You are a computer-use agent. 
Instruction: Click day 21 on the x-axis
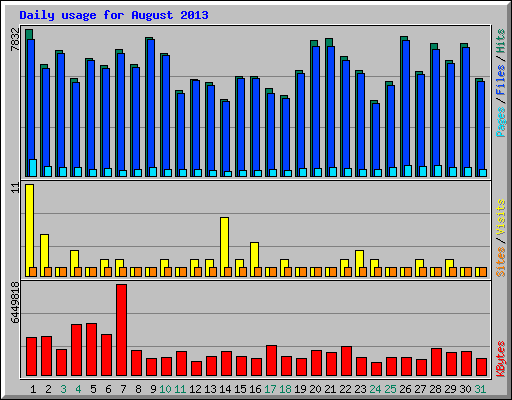(x=330, y=389)
